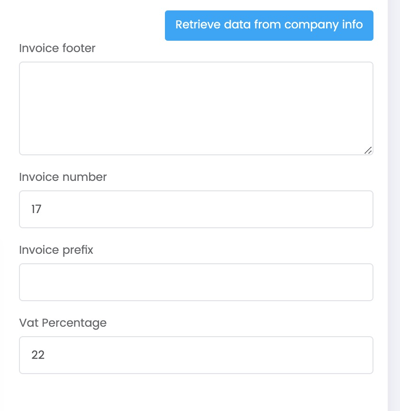The height and width of the screenshot is (411, 400).
Task: Select the empty Invoice prefix field
Action: (x=196, y=282)
